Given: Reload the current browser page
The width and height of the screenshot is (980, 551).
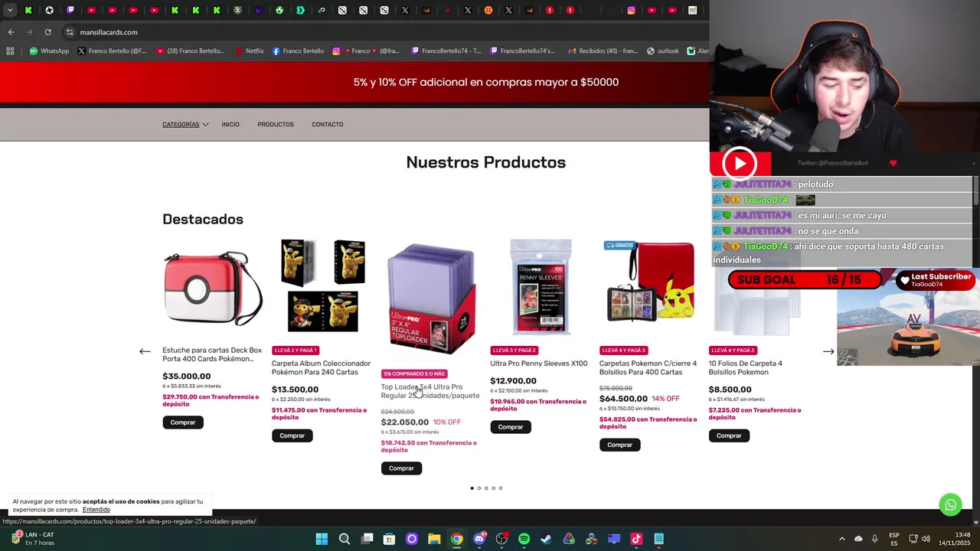Looking at the screenshot, I should [x=47, y=32].
